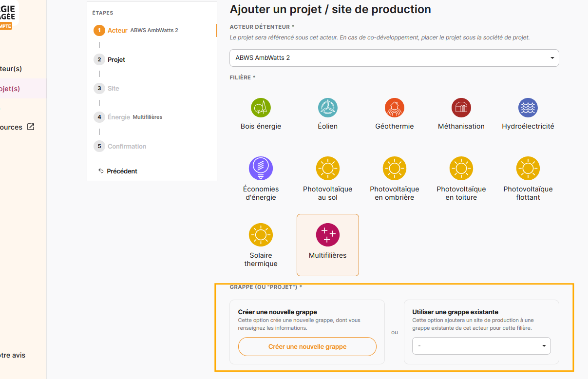Screen dimensions: 588x379
Task: Click the Méthanisation label
Action: pyautogui.click(x=461, y=126)
